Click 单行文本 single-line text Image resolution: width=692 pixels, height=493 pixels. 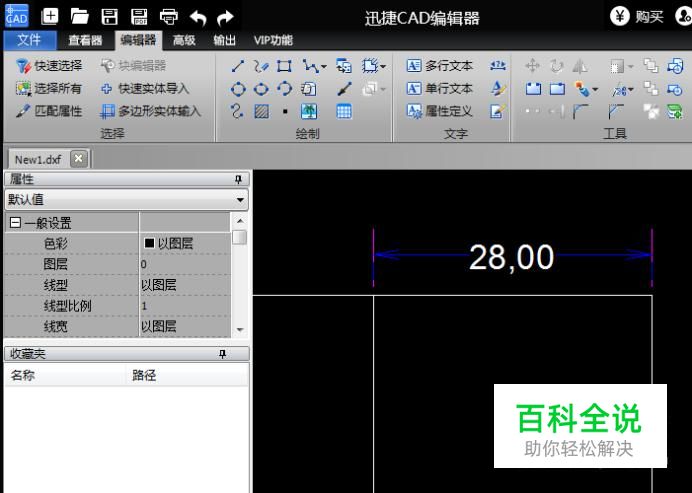coord(439,88)
